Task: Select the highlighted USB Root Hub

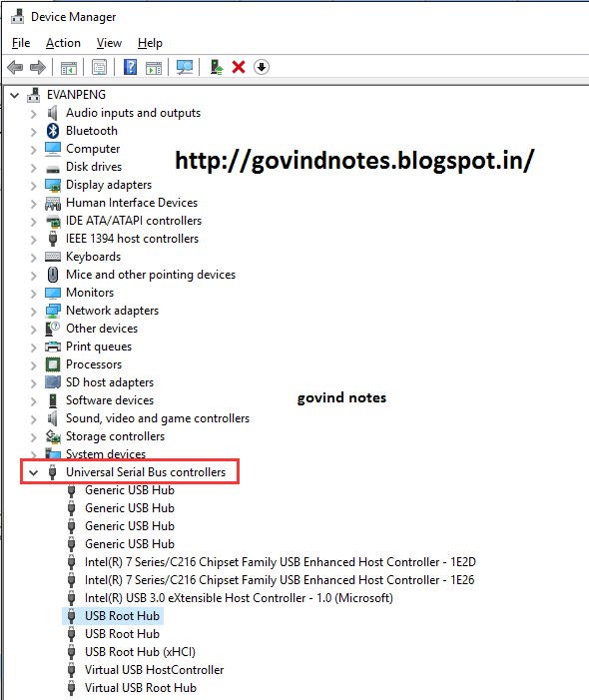Action: tap(113, 616)
